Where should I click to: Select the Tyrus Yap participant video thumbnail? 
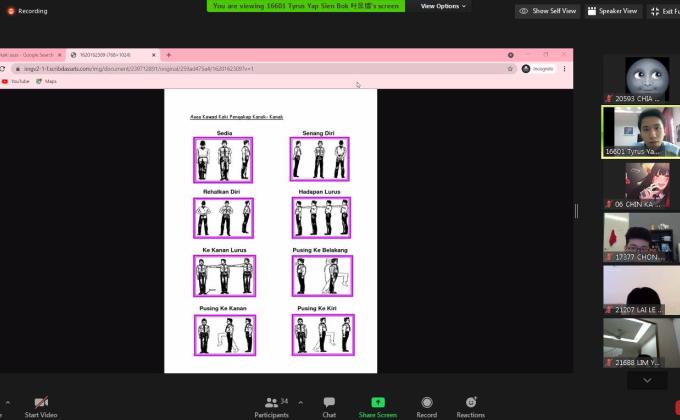(x=640, y=131)
